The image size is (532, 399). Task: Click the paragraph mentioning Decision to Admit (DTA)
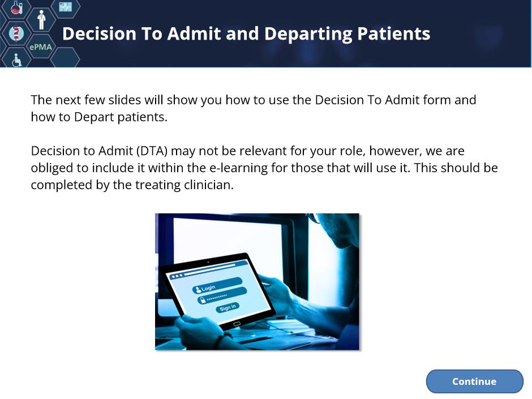[264, 168]
